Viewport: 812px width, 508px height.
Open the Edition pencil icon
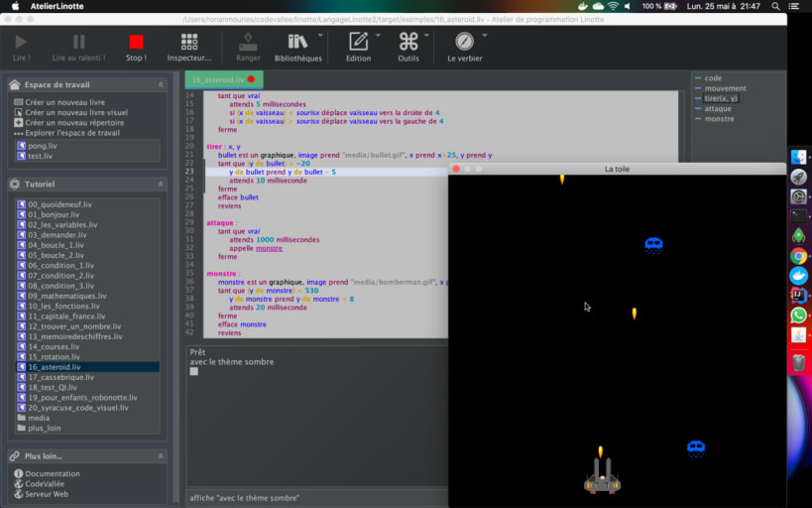(x=358, y=42)
